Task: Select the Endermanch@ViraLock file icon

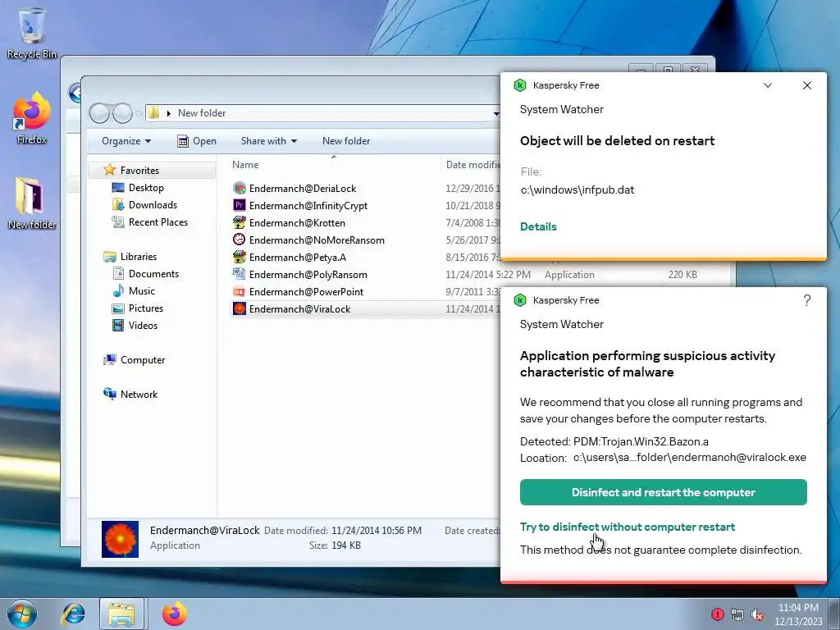Action: (239, 308)
